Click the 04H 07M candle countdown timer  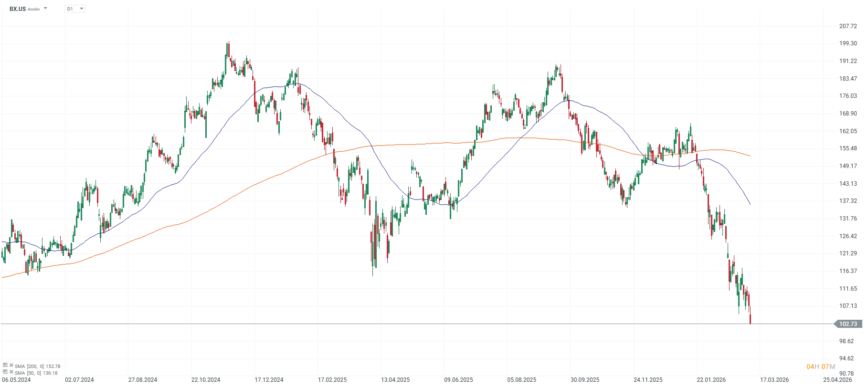point(821,367)
